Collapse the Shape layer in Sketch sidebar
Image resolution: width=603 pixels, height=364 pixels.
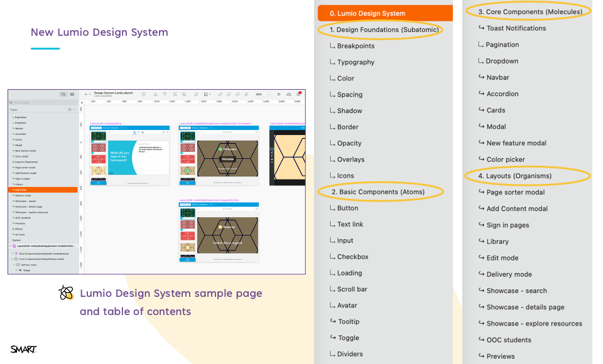coord(16,270)
